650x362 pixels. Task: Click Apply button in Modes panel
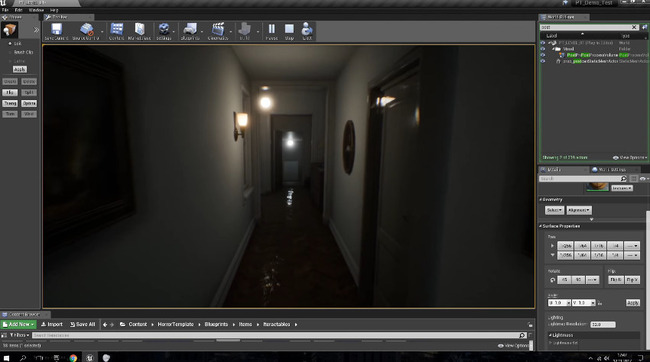pyautogui.click(x=19, y=69)
